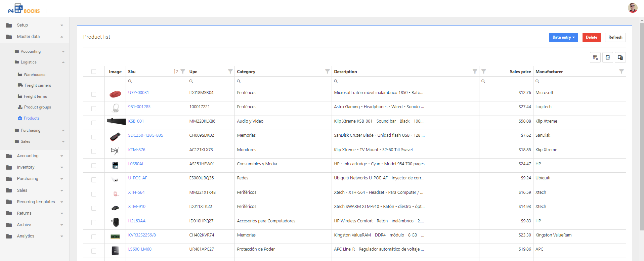
Task: Click the P4 Books logo
Action: point(24,9)
